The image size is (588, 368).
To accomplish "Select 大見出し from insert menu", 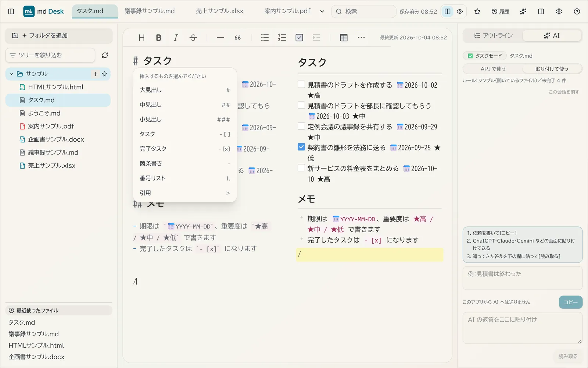I will click(x=185, y=90).
